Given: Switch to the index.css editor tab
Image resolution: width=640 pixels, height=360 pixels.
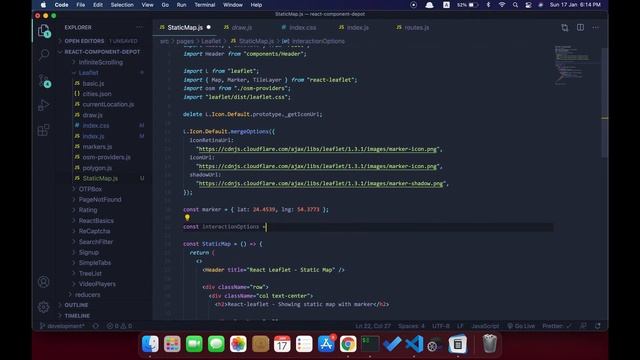Looking at the screenshot, I should pyautogui.click(x=302, y=27).
